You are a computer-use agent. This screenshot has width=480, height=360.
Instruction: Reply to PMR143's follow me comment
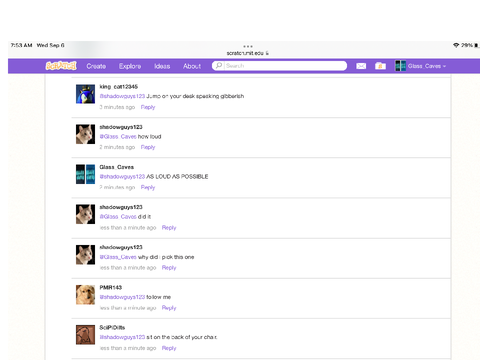pyautogui.click(x=169, y=308)
